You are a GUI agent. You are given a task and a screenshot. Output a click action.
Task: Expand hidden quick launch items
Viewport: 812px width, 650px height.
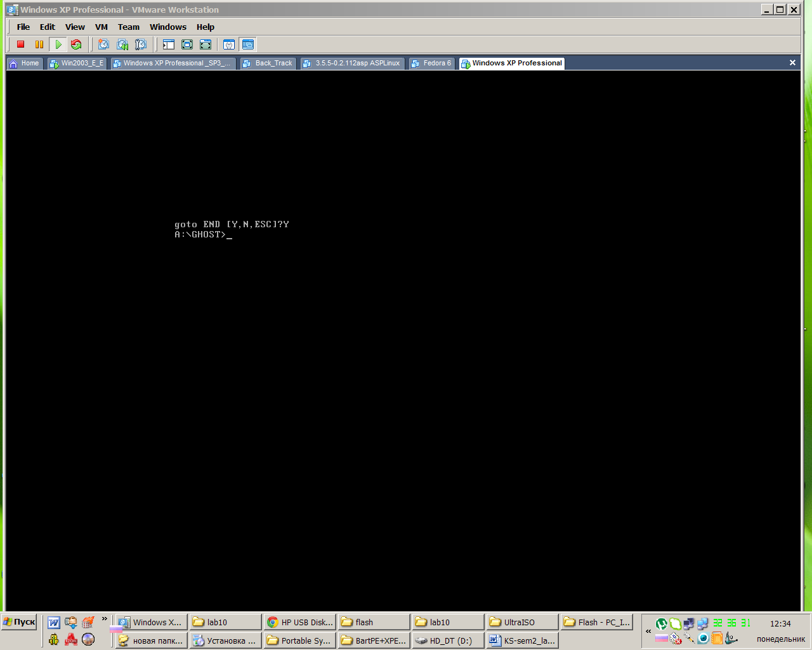pos(105,619)
